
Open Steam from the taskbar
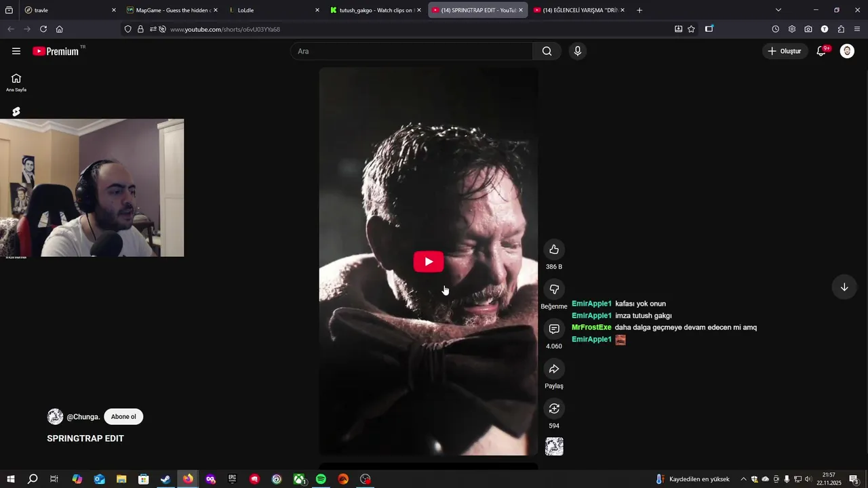point(165,479)
